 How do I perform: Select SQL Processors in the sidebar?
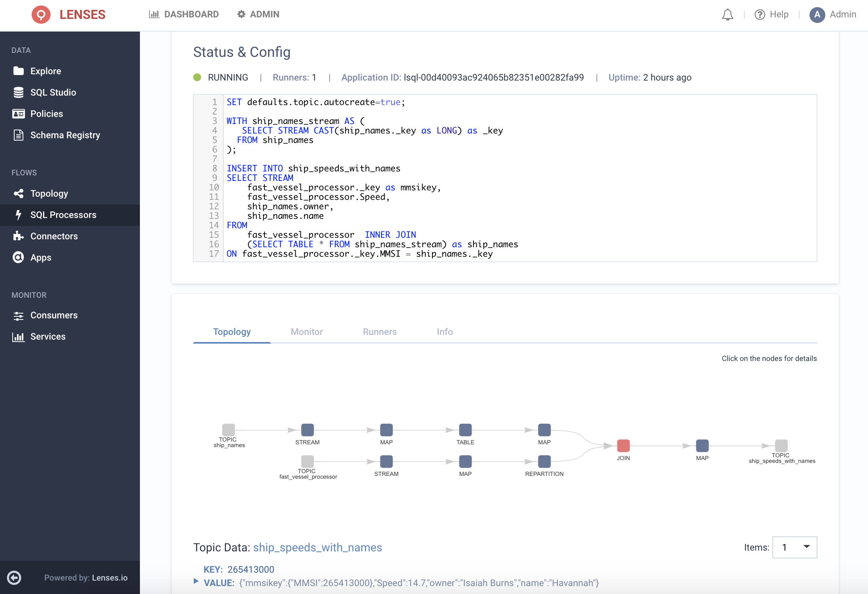70,215
